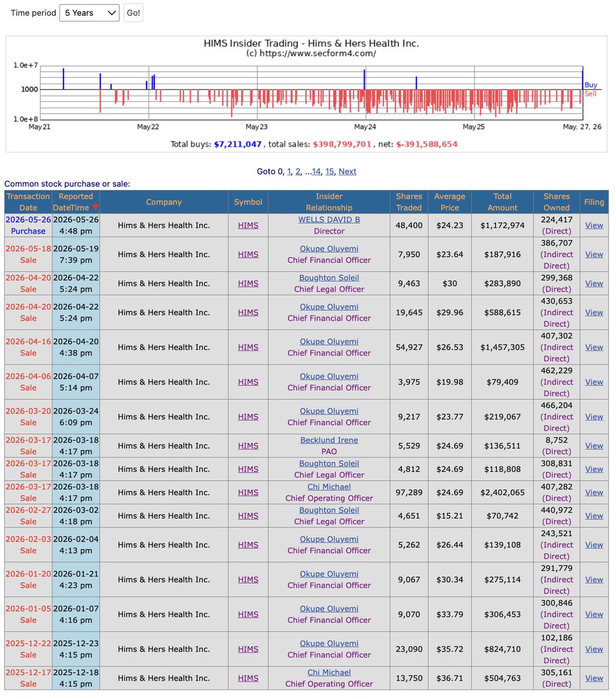View filing for 2026-01-05 sale
This screenshot has width=616, height=699.
594,614
